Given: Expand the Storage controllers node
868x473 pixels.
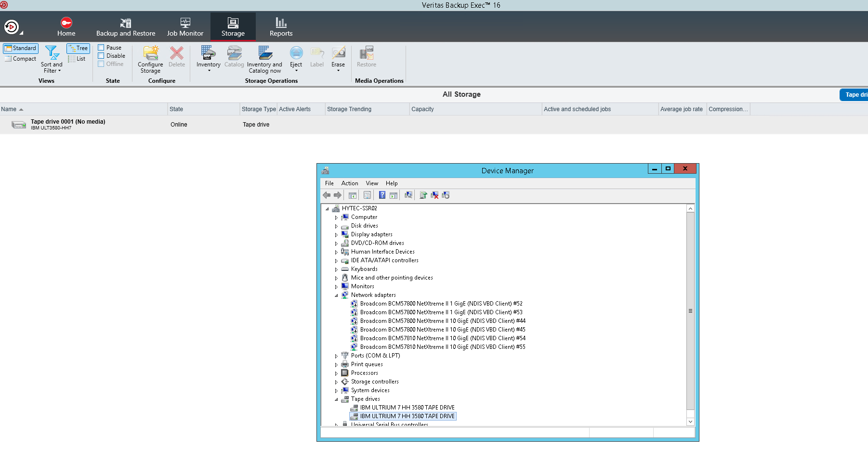Looking at the screenshot, I should point(336,382).
